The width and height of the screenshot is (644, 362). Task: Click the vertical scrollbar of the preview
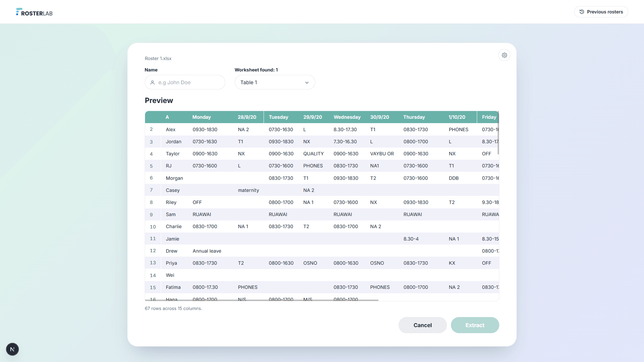(498, 133)
